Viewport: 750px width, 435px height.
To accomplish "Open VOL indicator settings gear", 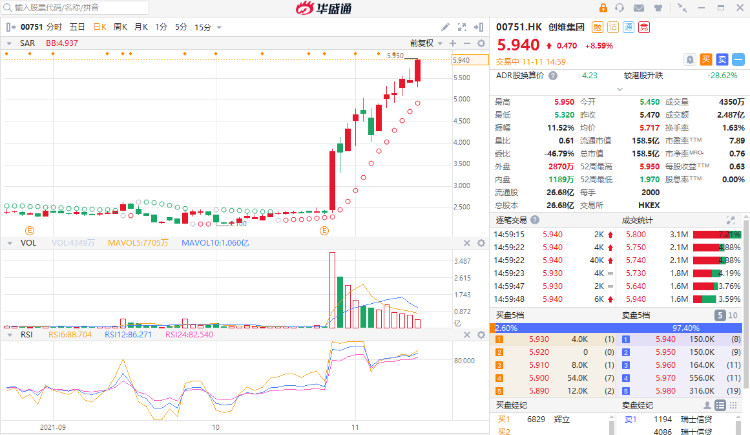I will click(481, 243).
